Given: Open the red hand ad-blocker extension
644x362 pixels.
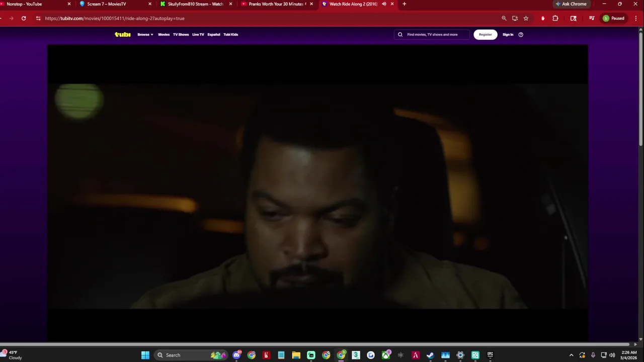Looking at the screenshot, I should tap(543, 18).
